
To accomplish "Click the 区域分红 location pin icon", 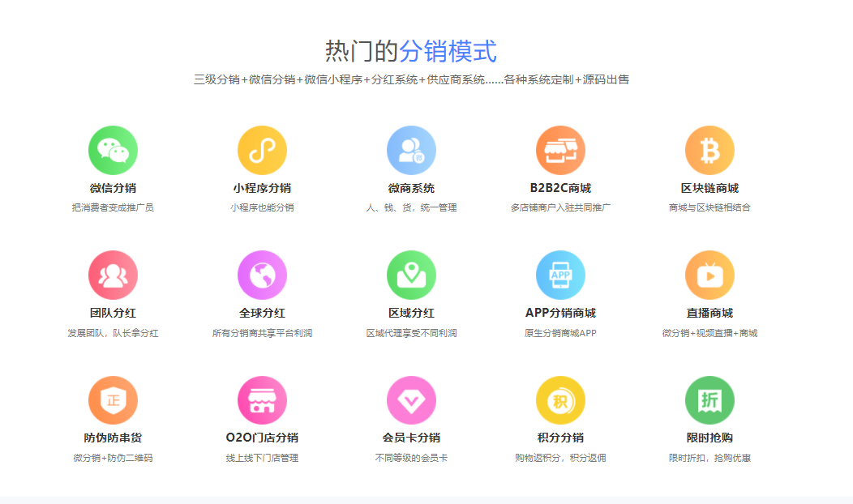I will (411, 275).
